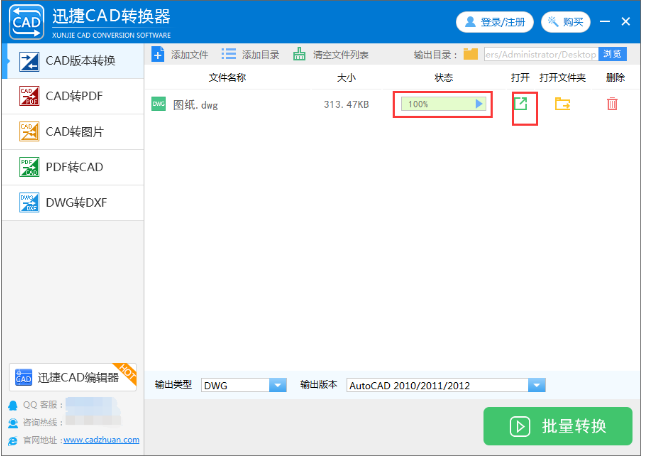Screen dimensions: 647x458
Task: Close the CAD converter window
Action: tap(626, 21)
